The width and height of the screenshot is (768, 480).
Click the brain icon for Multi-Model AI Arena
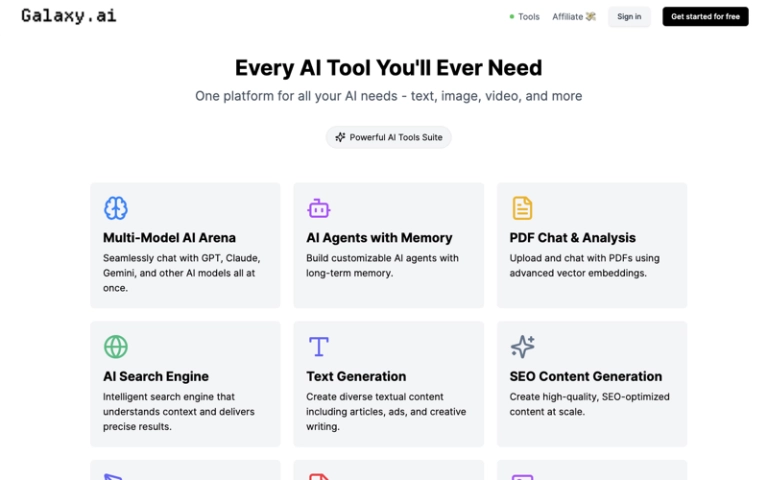[116, 208]
